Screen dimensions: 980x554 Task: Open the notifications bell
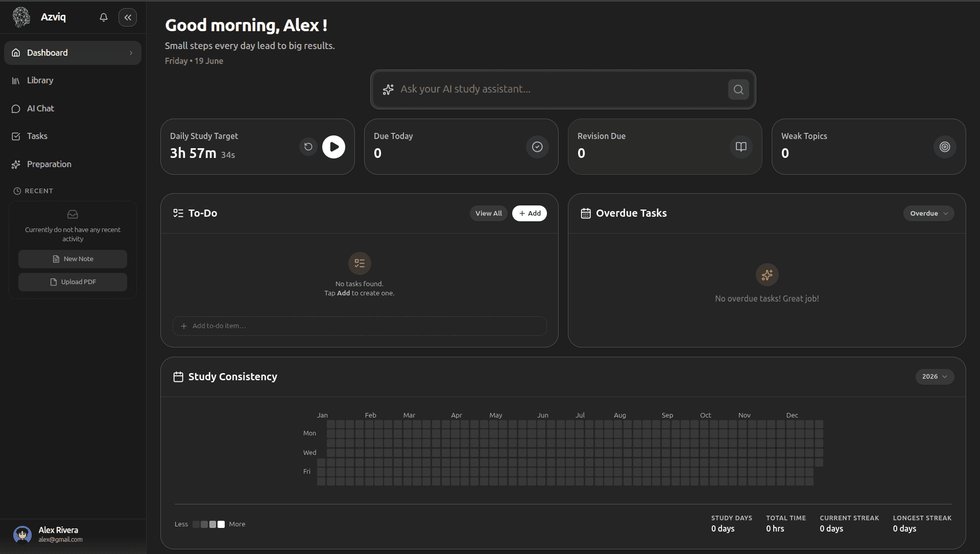[104, 17]
